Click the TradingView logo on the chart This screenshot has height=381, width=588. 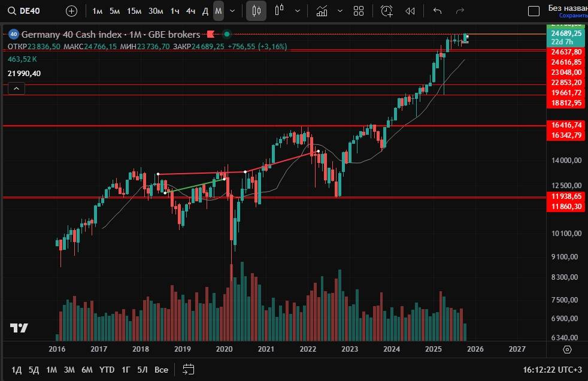point(19,328)
